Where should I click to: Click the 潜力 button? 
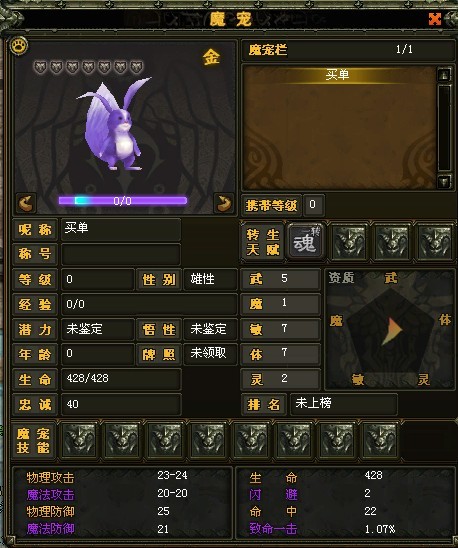point(35,329)
